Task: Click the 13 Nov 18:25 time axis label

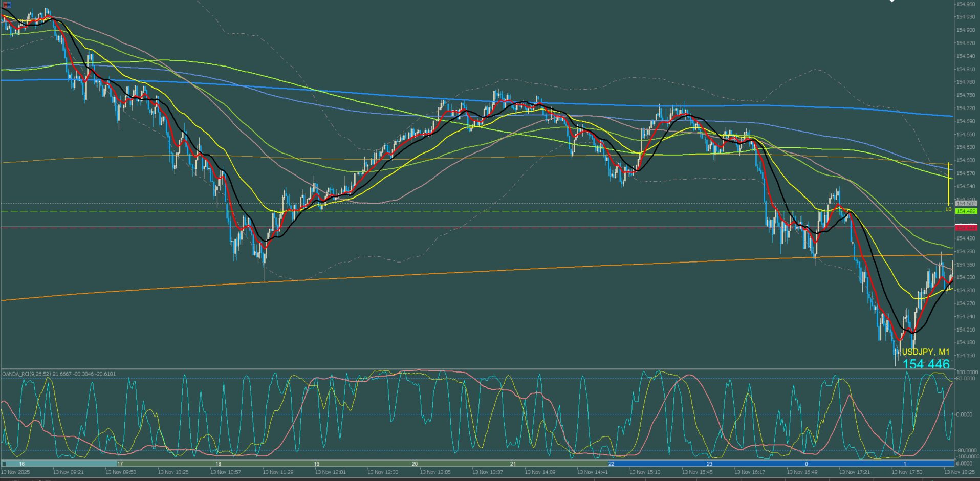Action: coord(960,472)
